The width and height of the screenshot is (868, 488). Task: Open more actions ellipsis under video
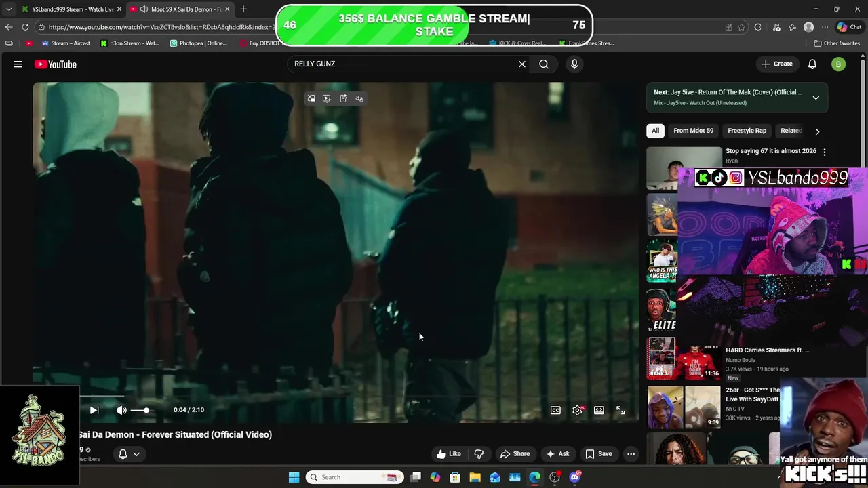(631, 454)
